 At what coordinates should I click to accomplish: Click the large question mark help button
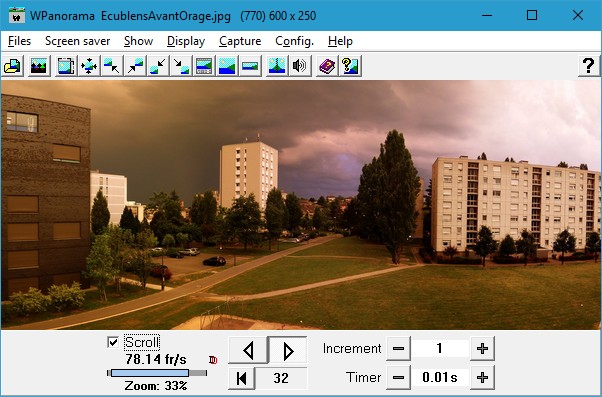pyautogui.click(x=589, y=66)
